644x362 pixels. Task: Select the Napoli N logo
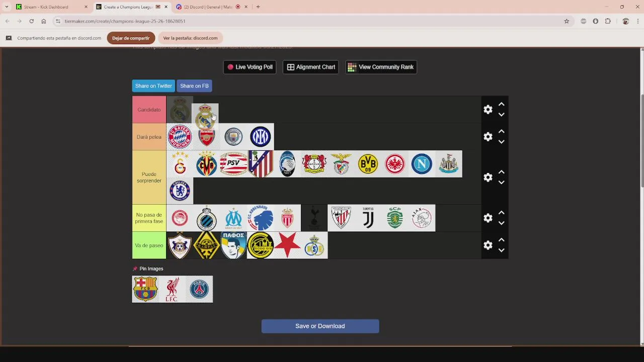coord(422,164)
